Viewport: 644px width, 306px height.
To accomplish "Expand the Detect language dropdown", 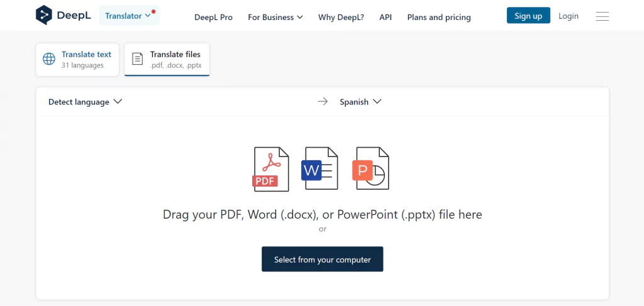I will tap(86, 102).
